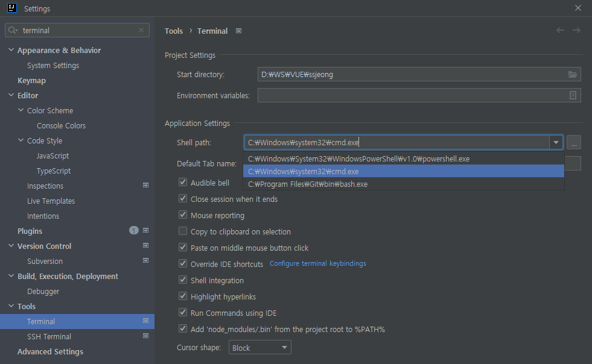Click project icon next to Subversion
Viewport: 592px width, 364px height.
pos(145,261)
